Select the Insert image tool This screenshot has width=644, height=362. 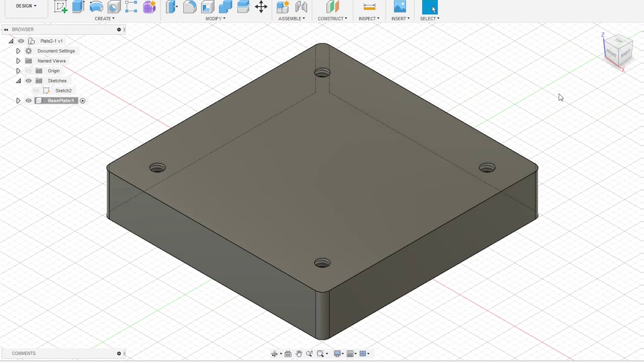400,7
